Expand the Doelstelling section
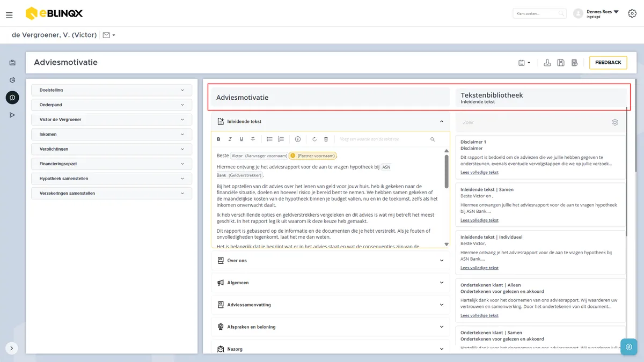 pos(112,90)
